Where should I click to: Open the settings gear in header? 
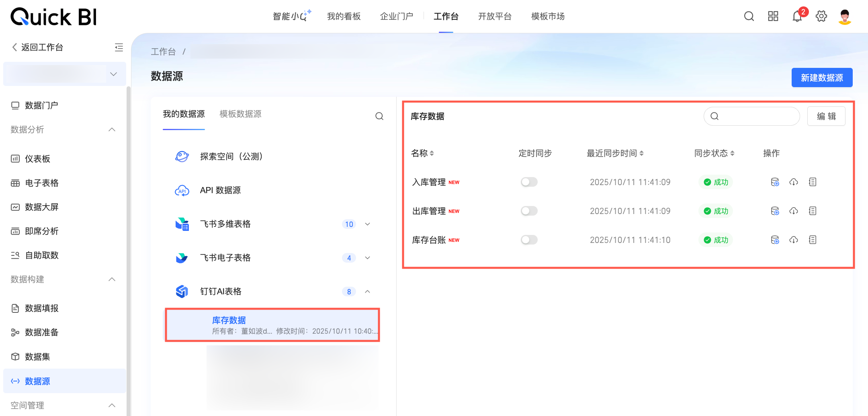pos(821,16)
